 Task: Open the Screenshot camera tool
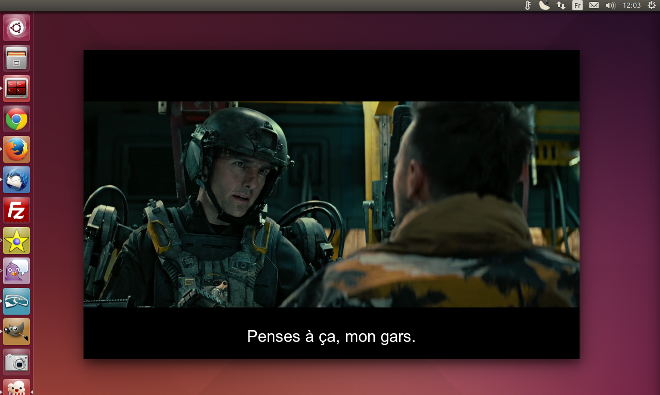point(16,362)
